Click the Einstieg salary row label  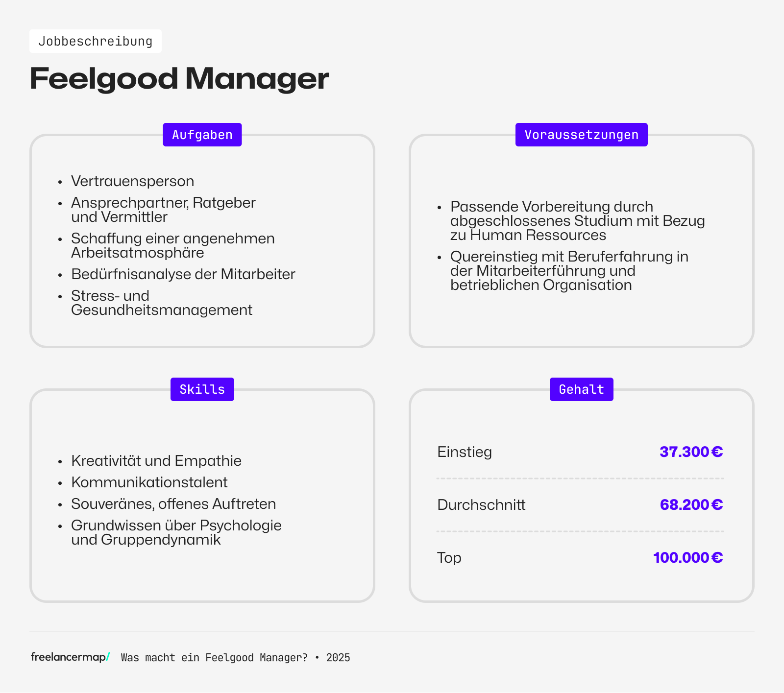(464, 452)
